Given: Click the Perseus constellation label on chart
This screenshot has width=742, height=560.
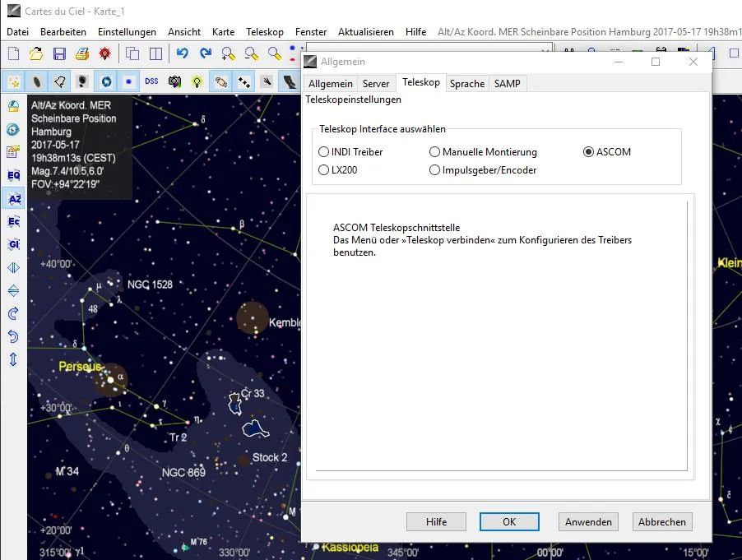Looking at the screenshot, I should tap(80, 365).
